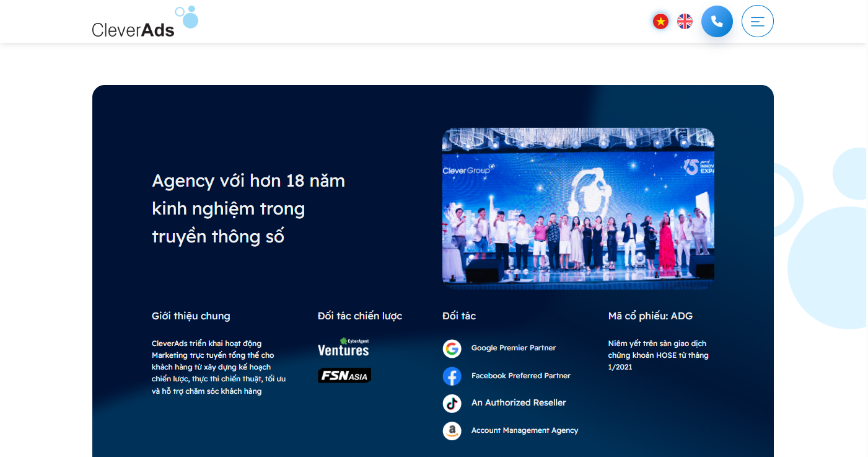The width and height of the screenshot is (868, 457).
Task: Tap the blue phone call button
Action: pos(717,22)
